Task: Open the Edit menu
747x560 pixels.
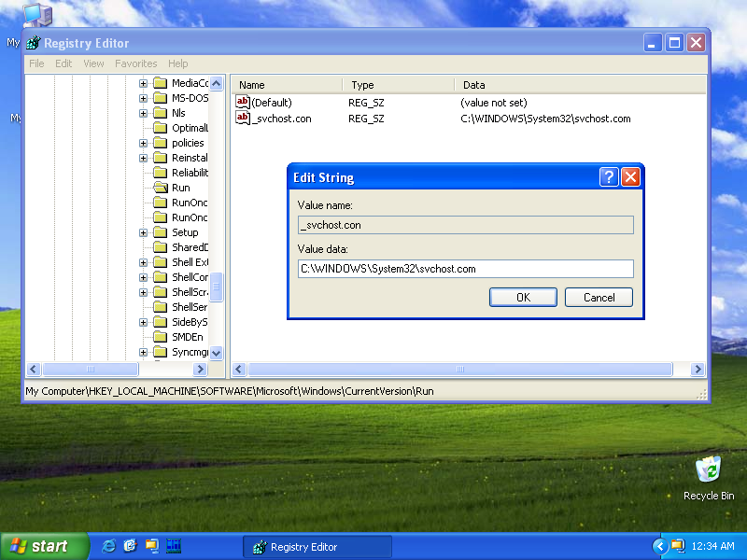Action: pyautogui.click(x=63, y=63)
